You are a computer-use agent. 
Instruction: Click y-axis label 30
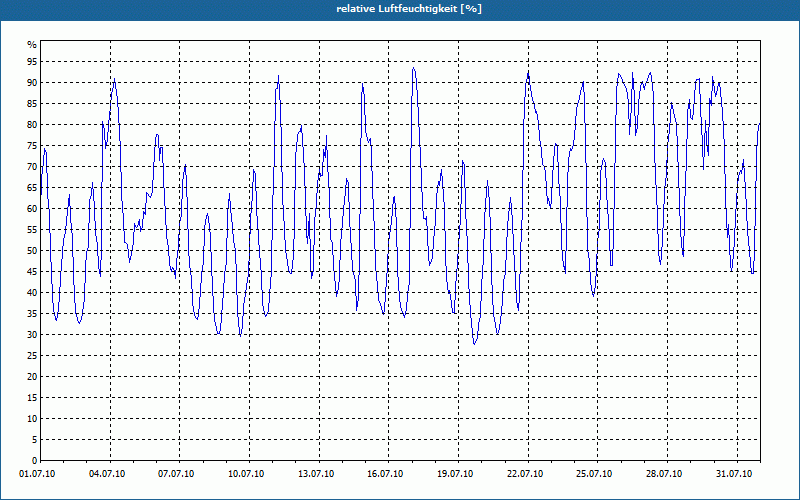32,335
